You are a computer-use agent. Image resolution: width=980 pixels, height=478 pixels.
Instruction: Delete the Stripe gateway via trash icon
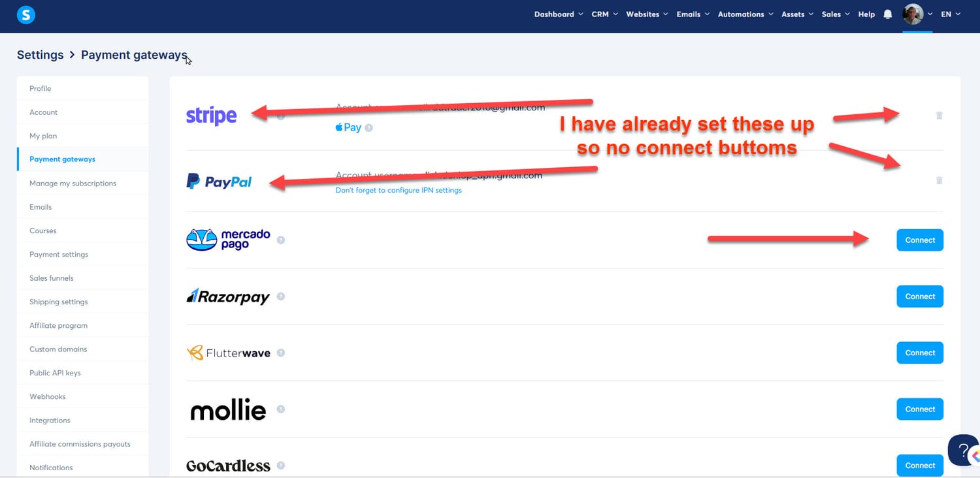pos(939,116)
